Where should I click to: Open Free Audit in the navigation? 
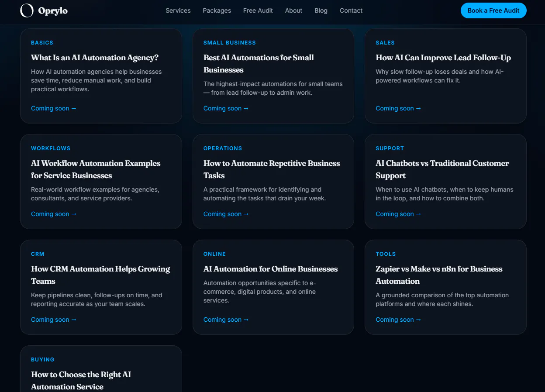point(258,10)
